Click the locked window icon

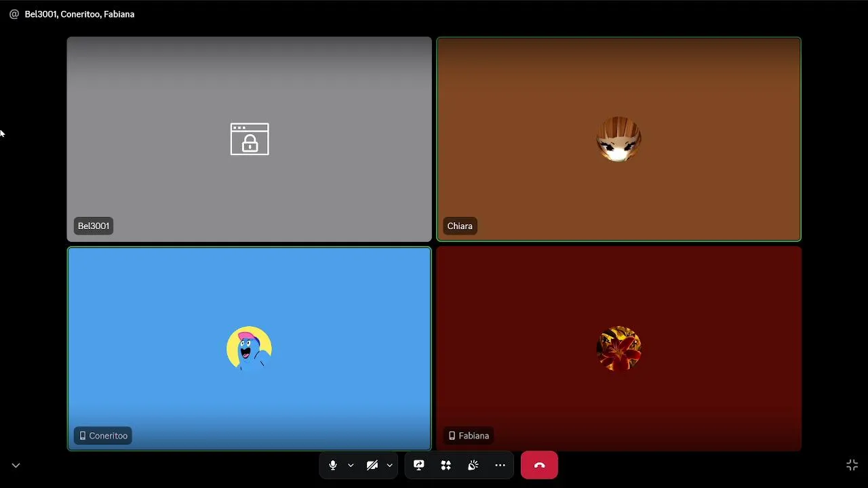[x=250, y=139]
